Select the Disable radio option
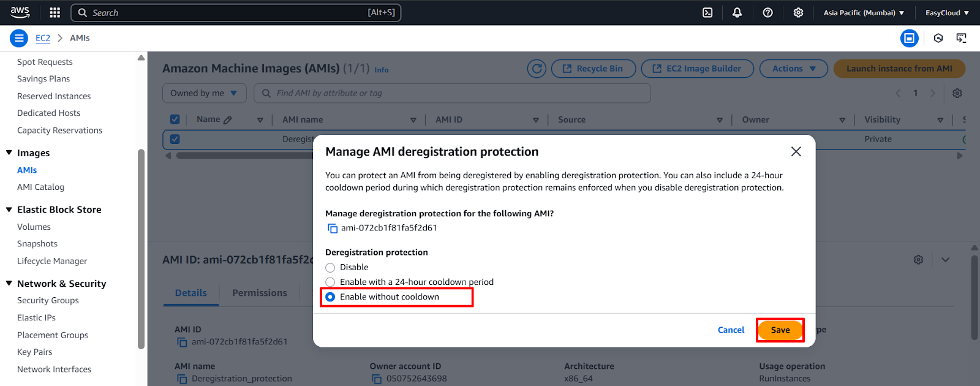Screen dimensions: 980x386 330,268
